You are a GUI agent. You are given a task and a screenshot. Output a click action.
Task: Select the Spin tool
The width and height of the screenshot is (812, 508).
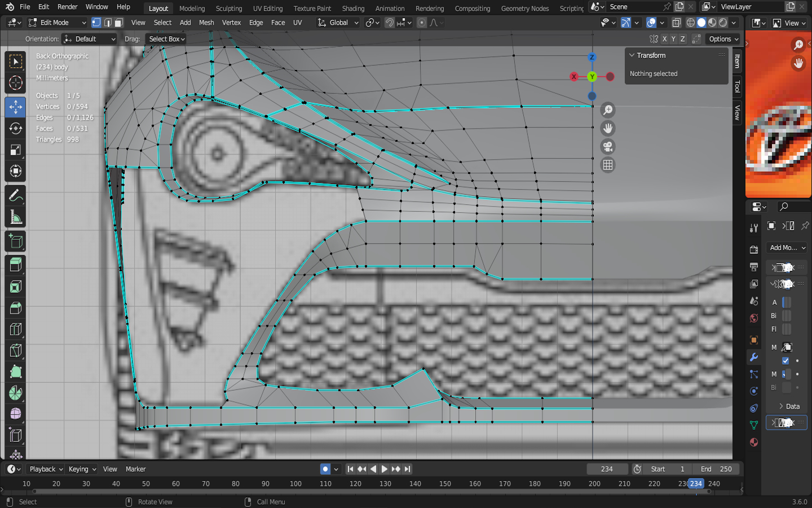click(16, 393)
